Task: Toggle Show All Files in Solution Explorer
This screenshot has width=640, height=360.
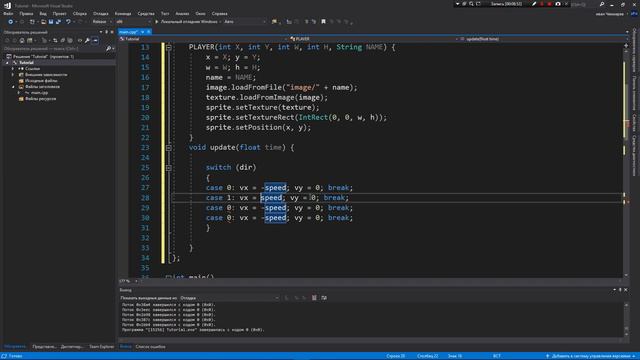Action: tap(70, 40)
